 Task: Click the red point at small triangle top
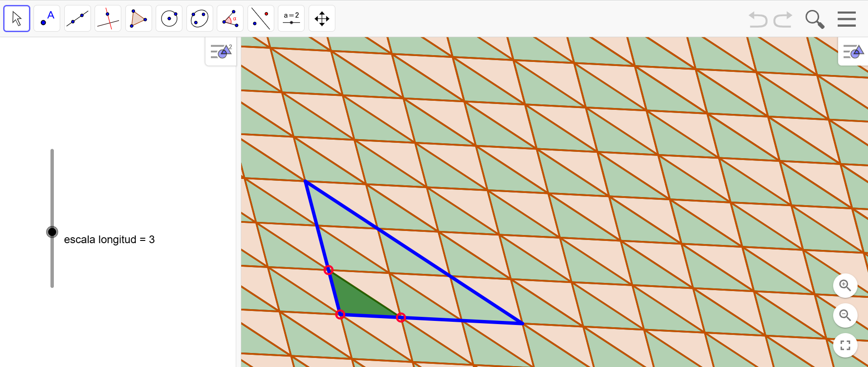[329, 270]
